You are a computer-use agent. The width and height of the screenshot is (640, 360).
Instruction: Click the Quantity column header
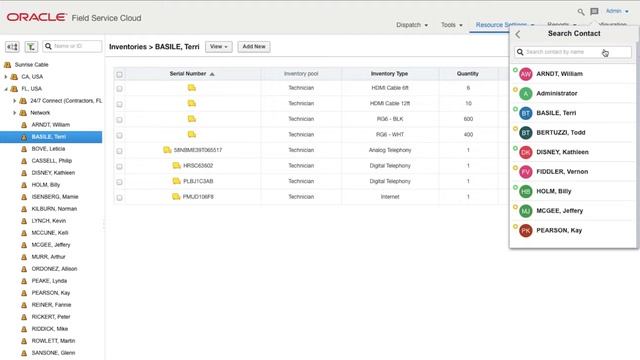pos(468,74)
